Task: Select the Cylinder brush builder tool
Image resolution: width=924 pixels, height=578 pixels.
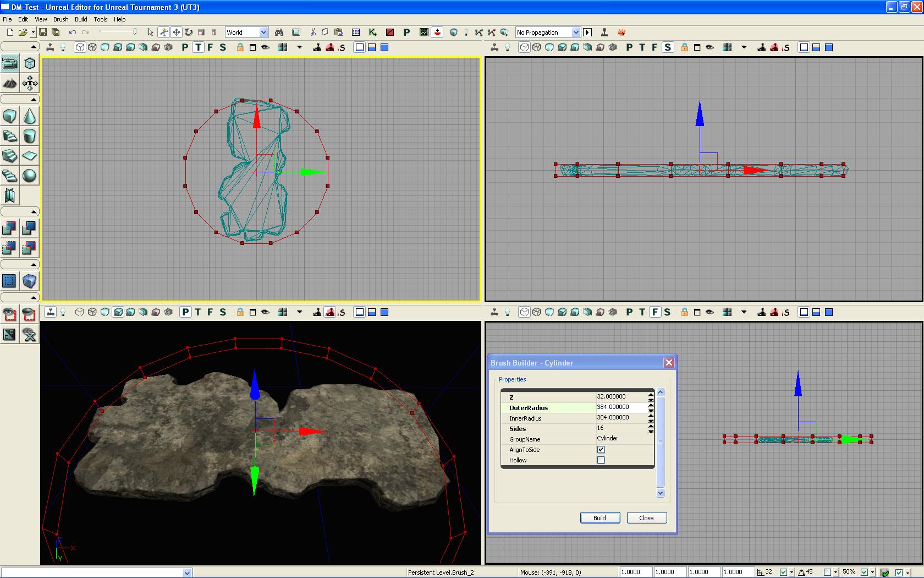Action: pos(30,136)
